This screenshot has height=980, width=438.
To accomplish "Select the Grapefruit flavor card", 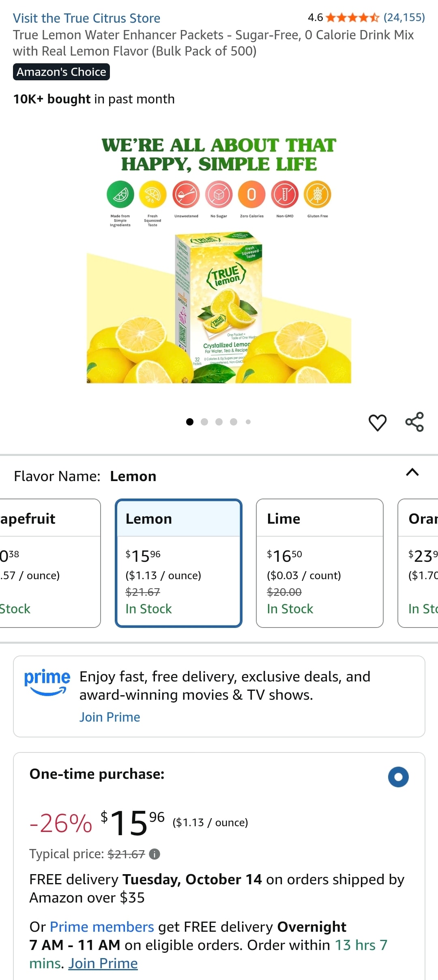I will (49, 563).
